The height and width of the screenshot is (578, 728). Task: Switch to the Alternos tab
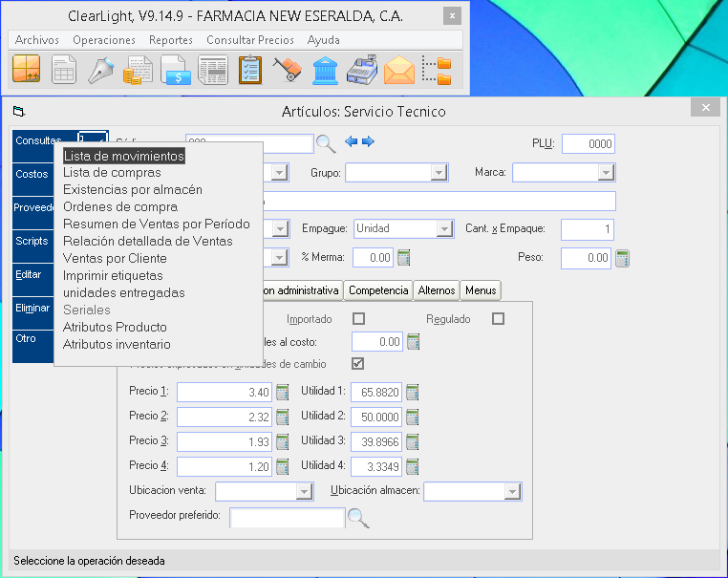pos(437,290)
